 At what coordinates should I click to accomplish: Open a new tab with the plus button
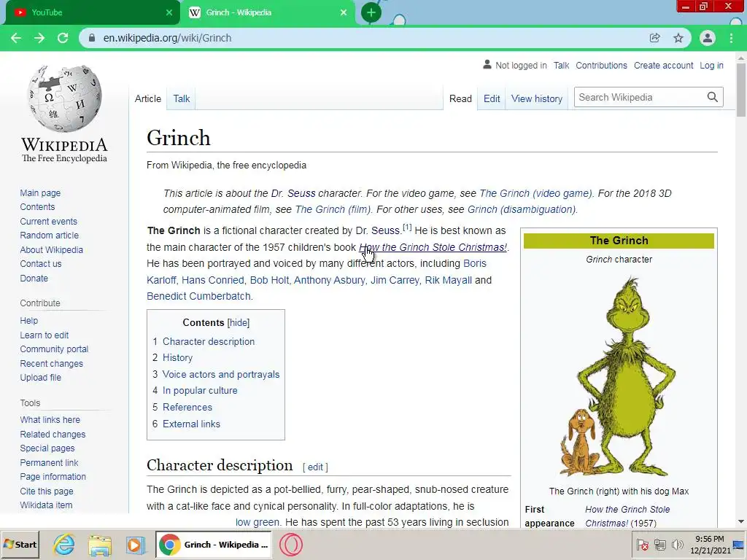(371, 12)
